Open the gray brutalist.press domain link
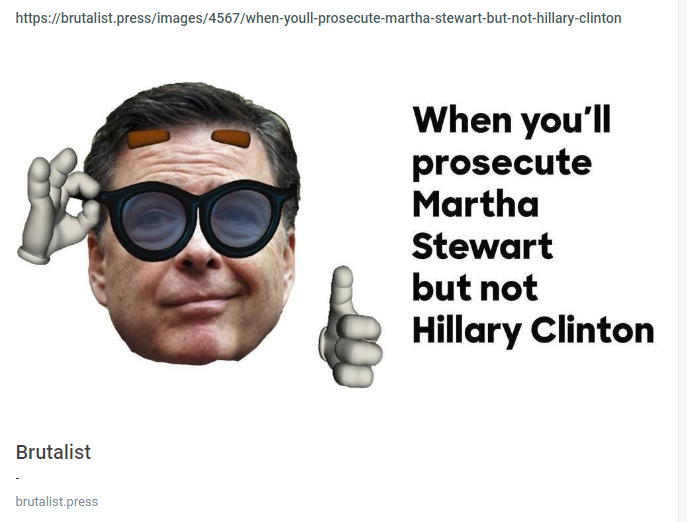The height and width of the screenshot is (522, 687). coord(57,501)
